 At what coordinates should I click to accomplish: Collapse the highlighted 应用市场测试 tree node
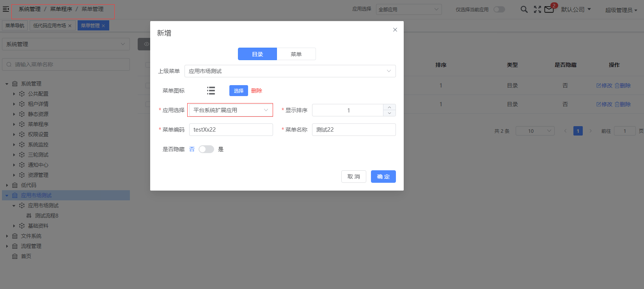click(x=7, y=195)
